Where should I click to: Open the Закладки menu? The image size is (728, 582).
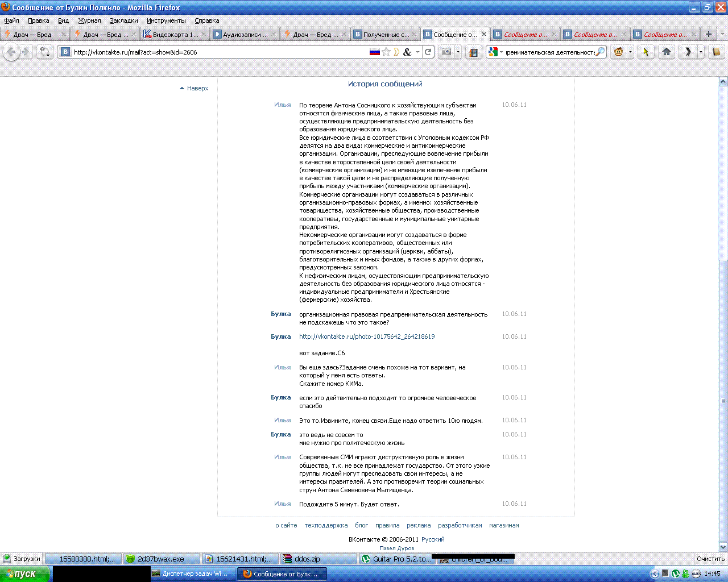[124, 20]
